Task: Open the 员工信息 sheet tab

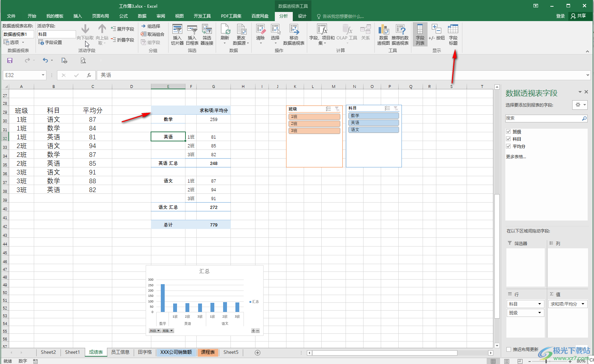Action: [120, 352]
